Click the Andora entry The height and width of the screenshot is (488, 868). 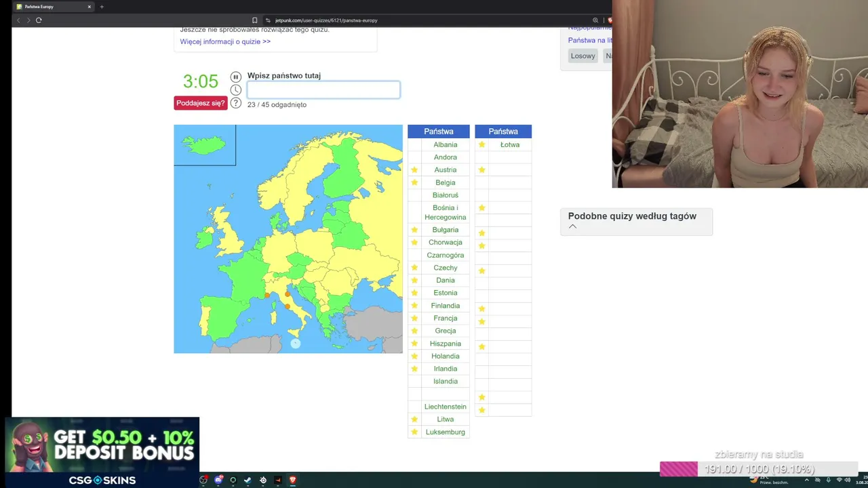click(x=446, y=157)
